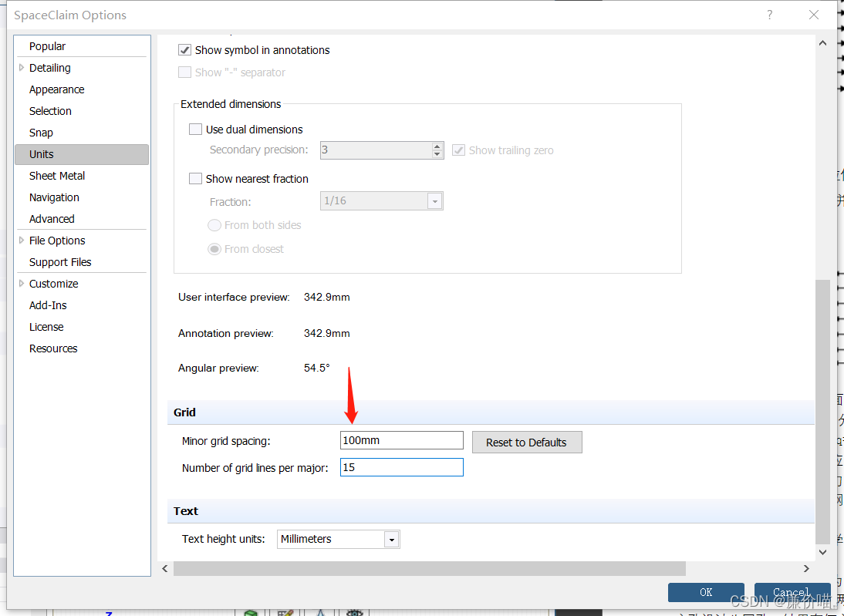
Task: Open the License page
Action: [x=46, y=327]
